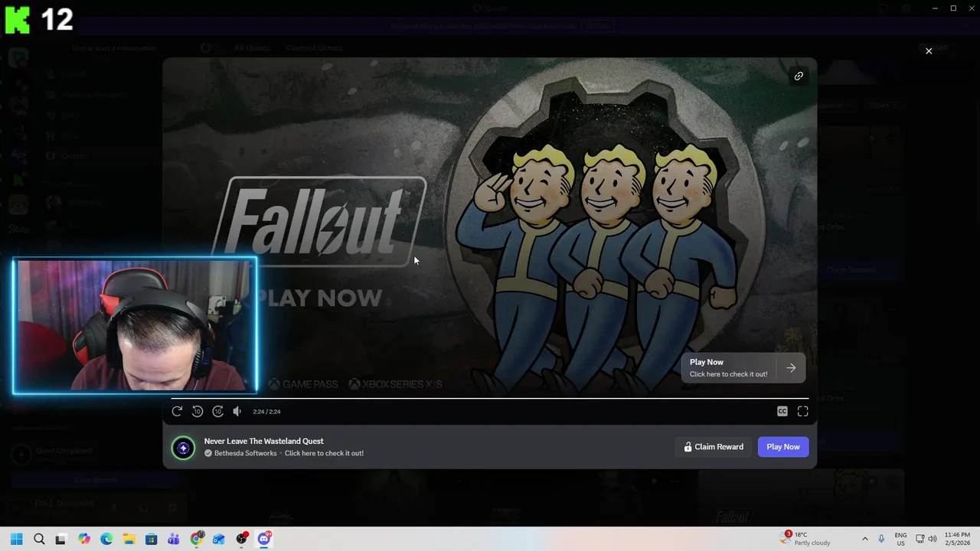Open the weather widget showing 18°C
This screenshot has width=980, height=551.
tap(805, 539)
